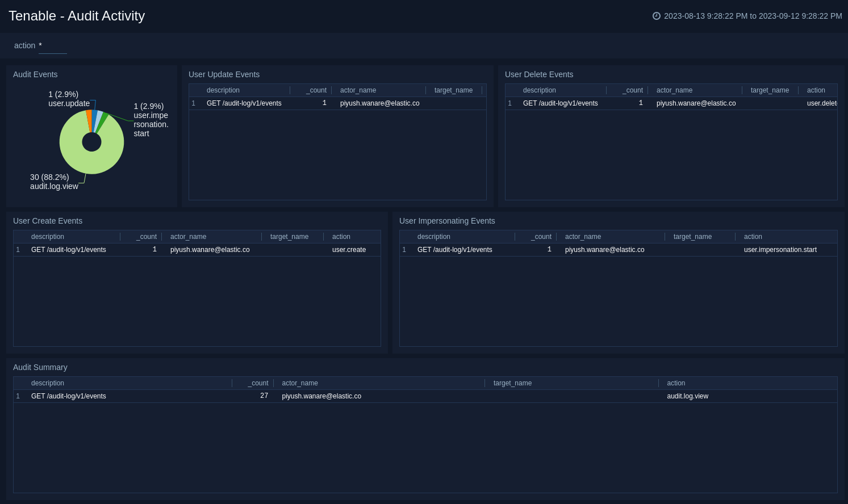Click GET /audit-log/v1/events in User Create Events

(69, 250)
